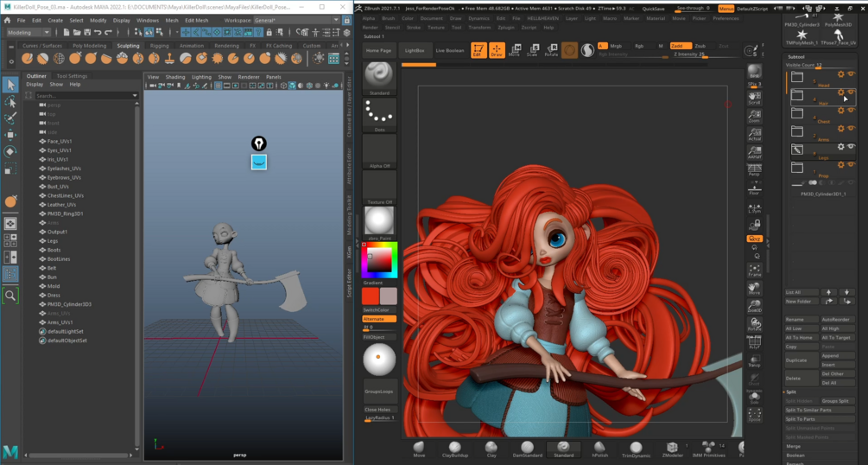Viewport: 868px width, 465px height.
Task: Click Maya's Open Scene folder icon
Action: 77,33
